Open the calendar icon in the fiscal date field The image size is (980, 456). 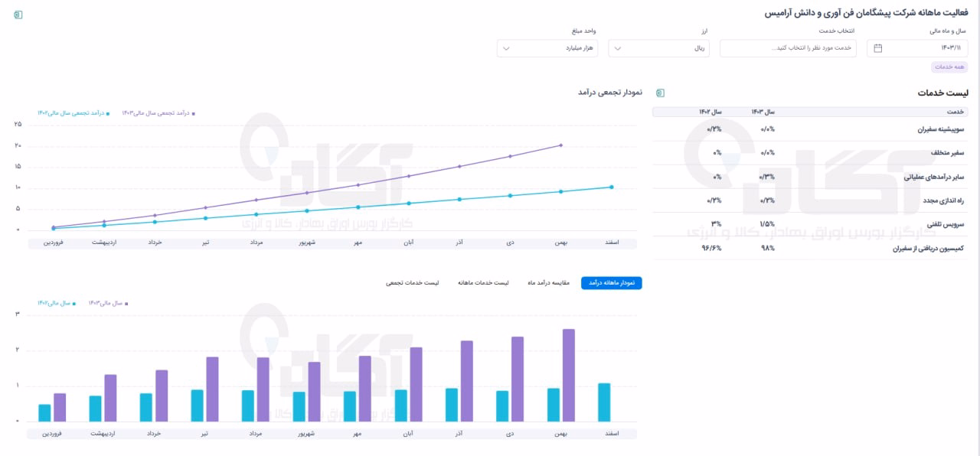[x=878, y=48]
